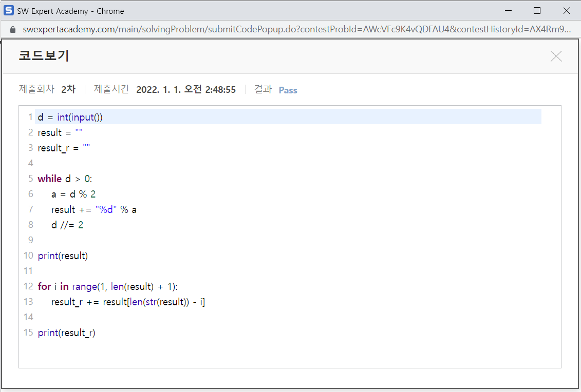Click the SW Expert Academy favicon in title bar

(x=9, y=11)
